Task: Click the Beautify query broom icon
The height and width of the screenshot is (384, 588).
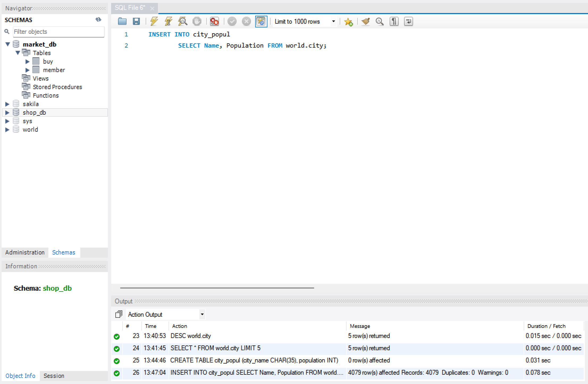Action: [366, 21]
